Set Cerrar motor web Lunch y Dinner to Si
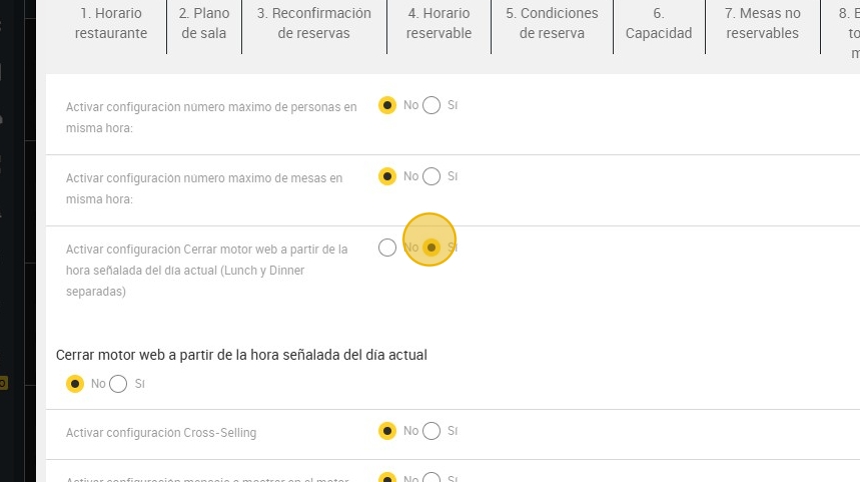Viewport: 860px width, 482px height. pos(431,247)
